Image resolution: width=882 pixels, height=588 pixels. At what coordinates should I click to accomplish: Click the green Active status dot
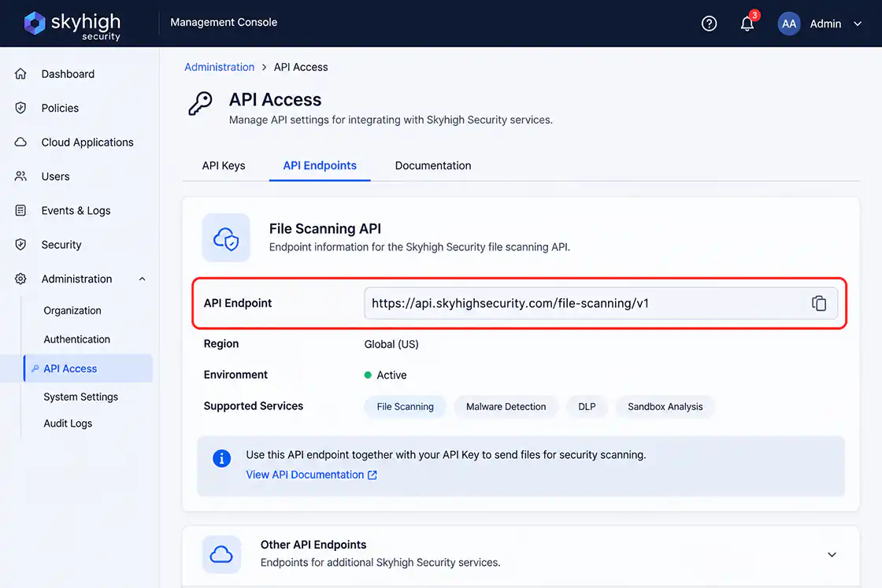[368, 375]
